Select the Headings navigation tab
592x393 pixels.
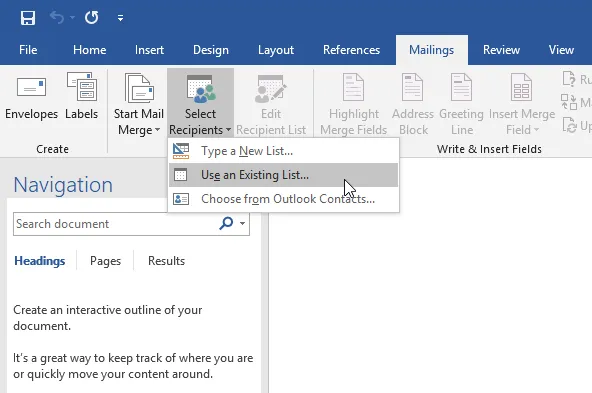pos(40,261)
